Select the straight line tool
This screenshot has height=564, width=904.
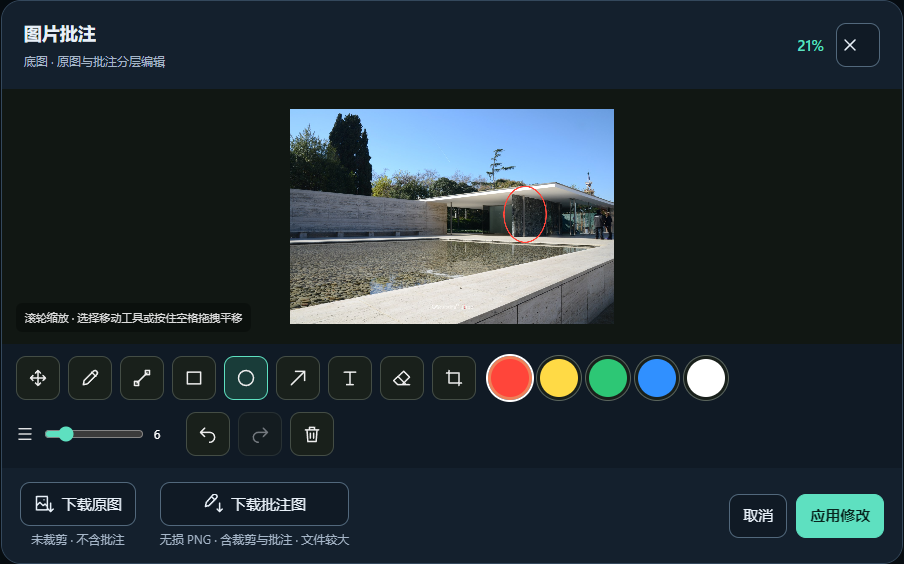pos(142,378)
